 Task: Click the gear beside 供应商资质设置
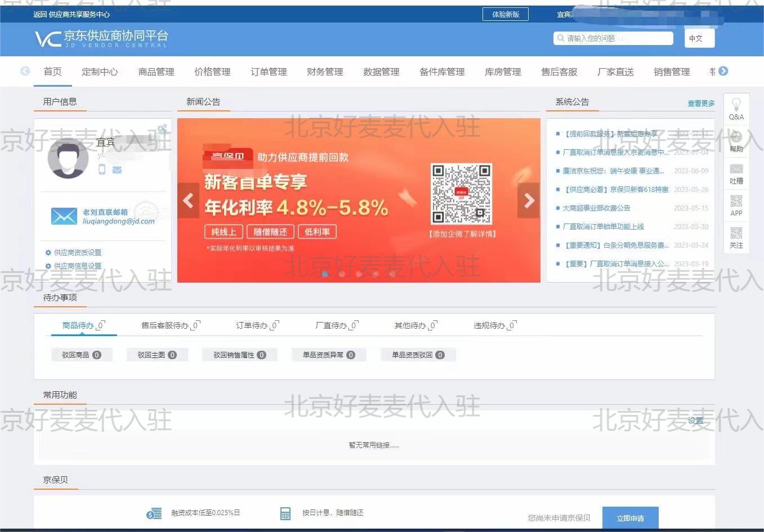click(48, 253)
